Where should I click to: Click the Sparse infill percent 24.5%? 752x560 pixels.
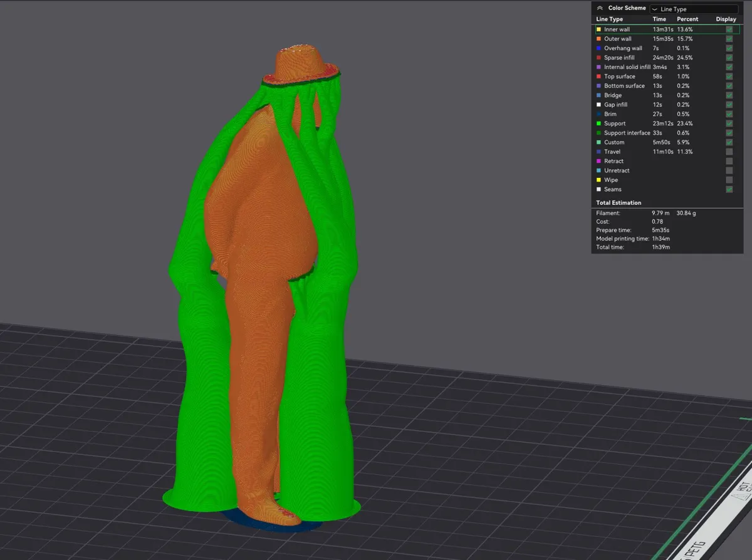pyautogui.click(x=685, y=58)
